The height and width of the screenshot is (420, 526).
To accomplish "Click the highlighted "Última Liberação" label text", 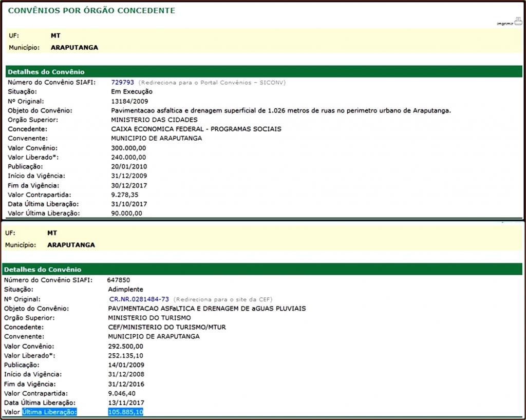I will 49,412.
